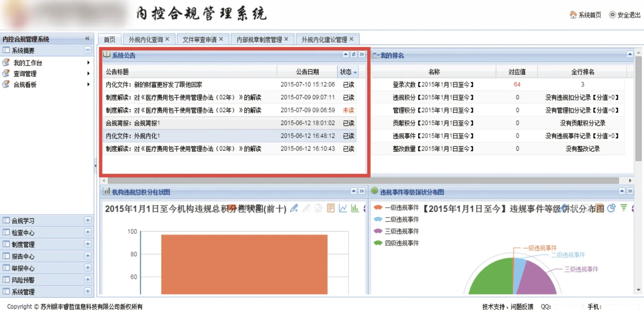Screen dimensions: 644x314
Task: Switch to the 文件审查申请 tab
Action: tap(200, 39)
